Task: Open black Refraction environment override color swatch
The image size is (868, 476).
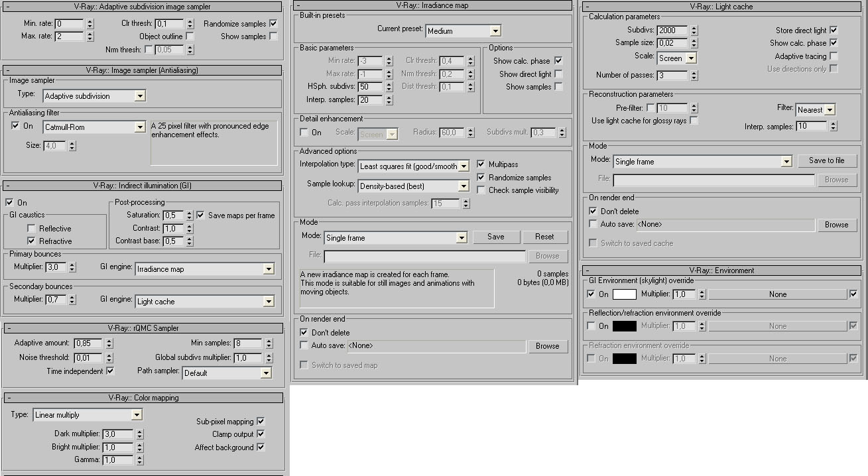Action: [x=624, y=359]
